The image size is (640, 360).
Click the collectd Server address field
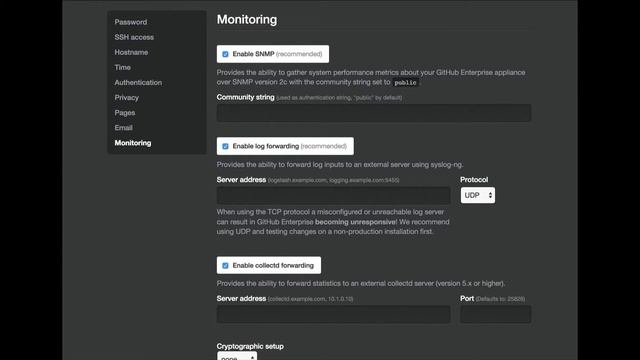[x=333, y=314]
